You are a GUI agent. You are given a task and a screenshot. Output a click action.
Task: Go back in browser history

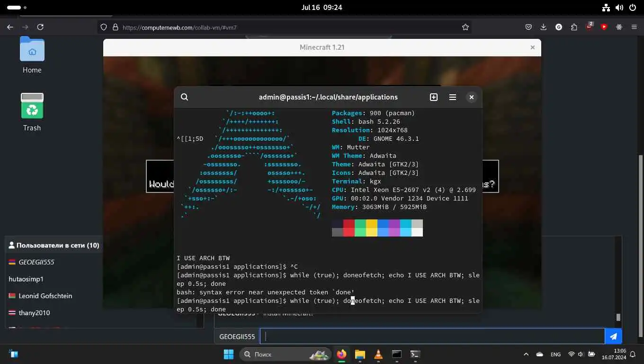coord(10,27)
